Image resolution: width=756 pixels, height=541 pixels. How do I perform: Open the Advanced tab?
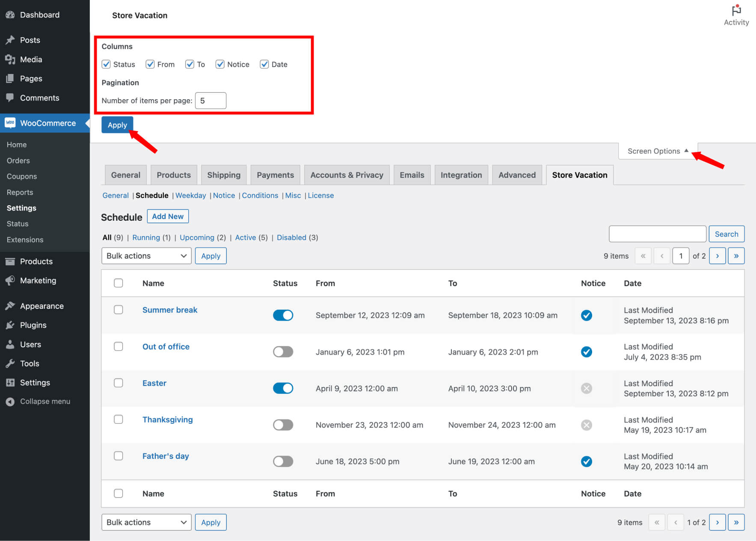[x=517, y=175]
